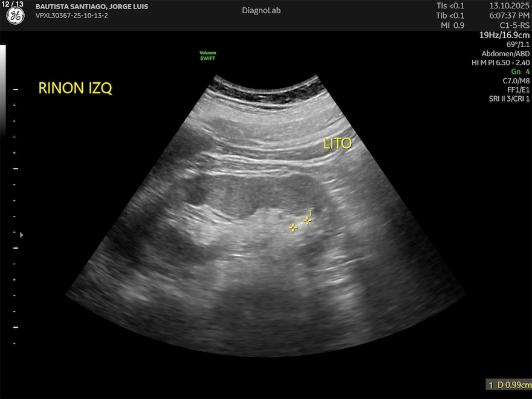
Task: Click the grayscale bar at left edge
Action: 2,91
